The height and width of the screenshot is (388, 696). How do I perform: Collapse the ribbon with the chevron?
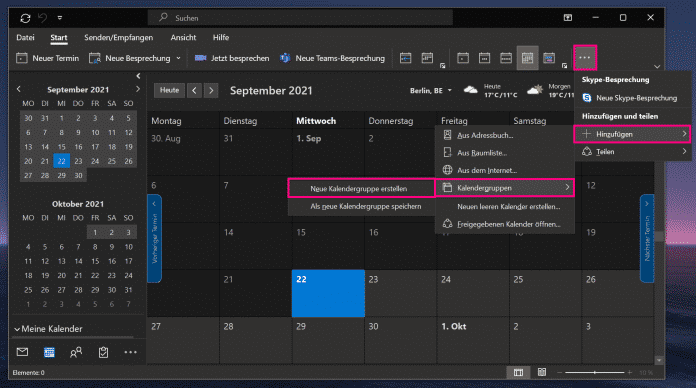pos(657,67)
